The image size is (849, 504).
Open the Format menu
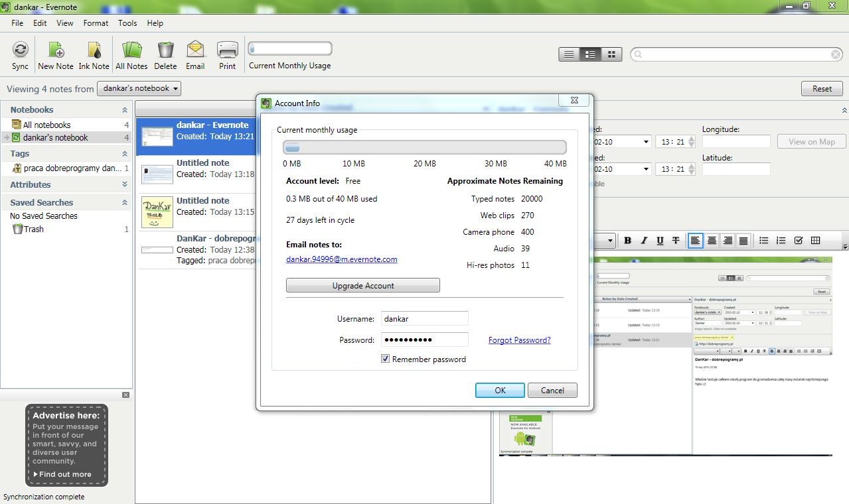click(96, 23)
